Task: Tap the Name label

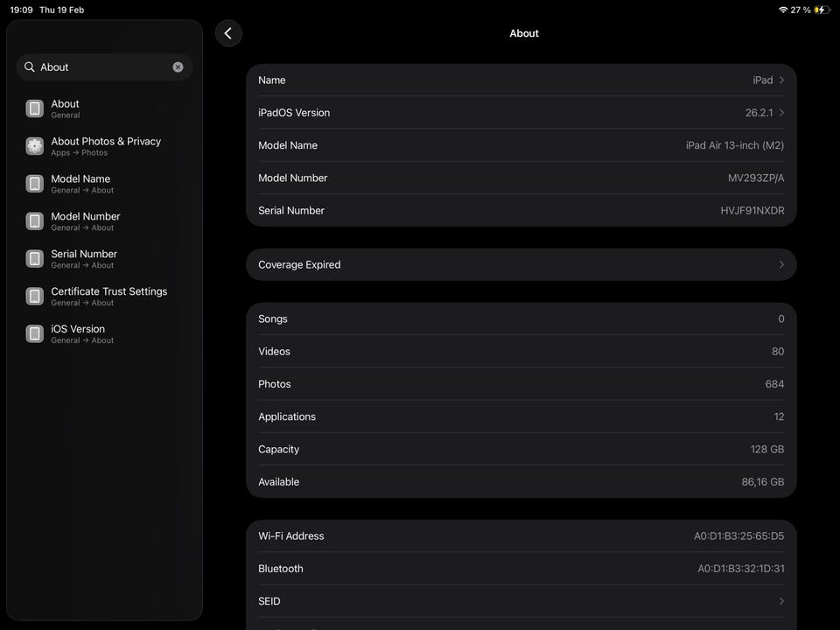Action: tap(271, 80)
